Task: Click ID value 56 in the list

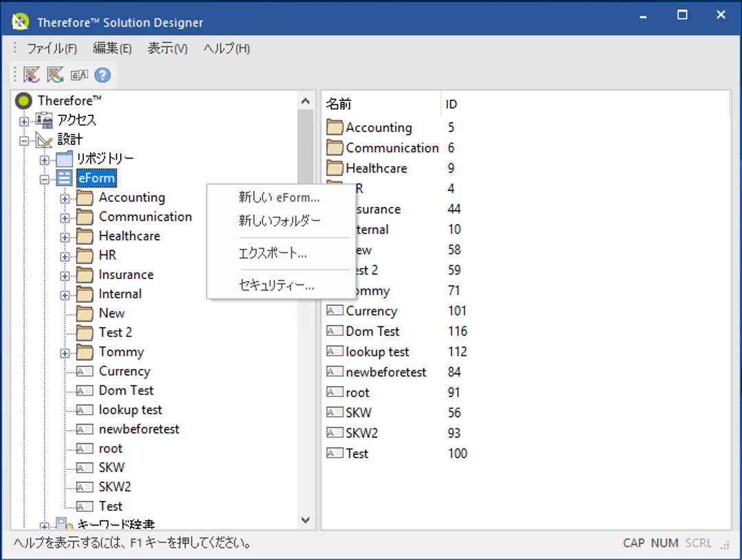Action: (x=454, y=413)
